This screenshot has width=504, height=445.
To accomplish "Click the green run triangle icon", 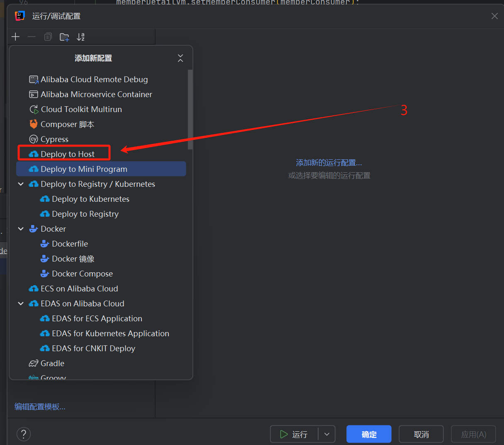I will (x=284, y=434).
